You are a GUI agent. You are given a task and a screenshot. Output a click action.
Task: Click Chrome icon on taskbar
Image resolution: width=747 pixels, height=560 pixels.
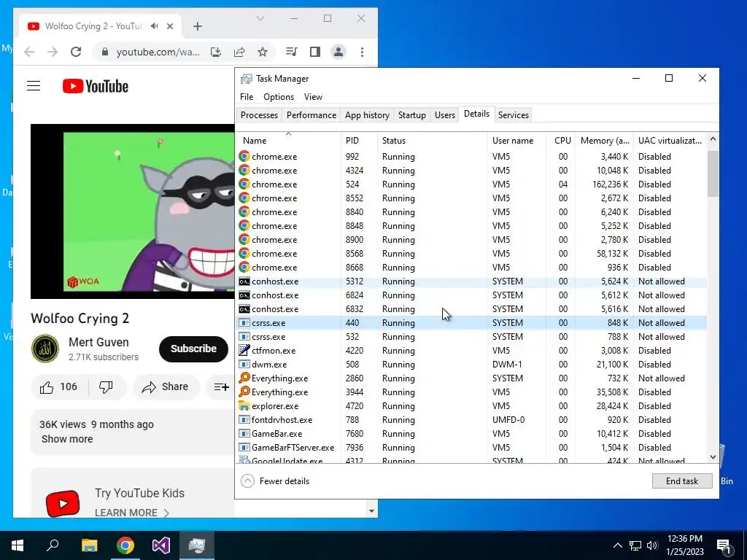[x=125, y=545]
